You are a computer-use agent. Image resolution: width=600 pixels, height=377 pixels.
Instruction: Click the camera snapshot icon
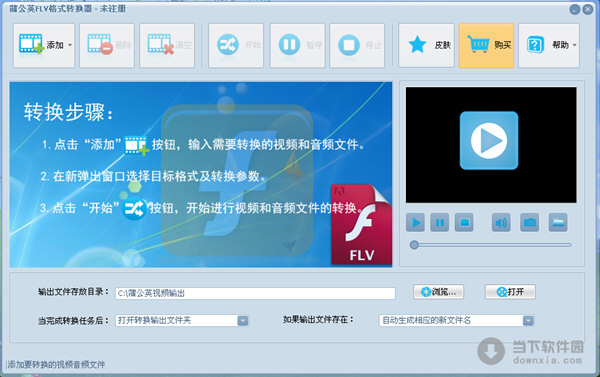(530, 223)
